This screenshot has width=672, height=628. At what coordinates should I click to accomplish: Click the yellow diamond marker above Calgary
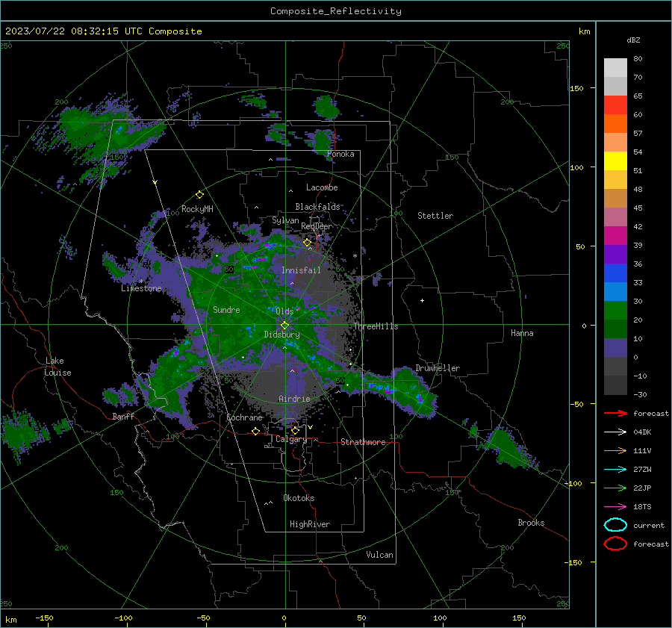[295, 430]
